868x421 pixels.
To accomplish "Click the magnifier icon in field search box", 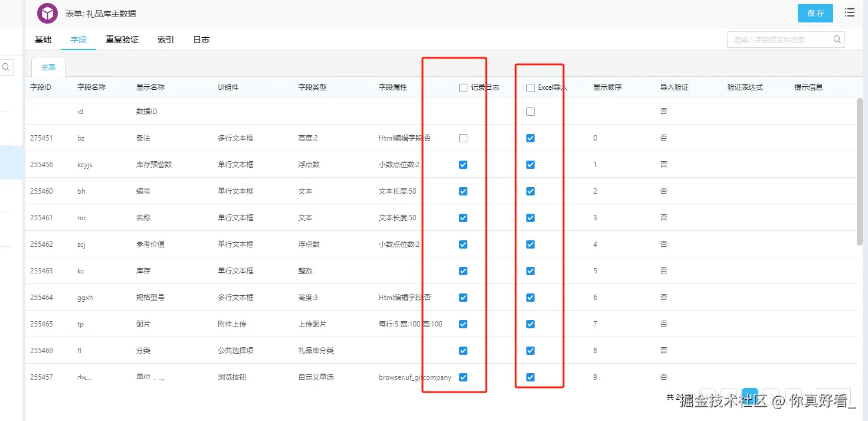I will coord(837,40).
